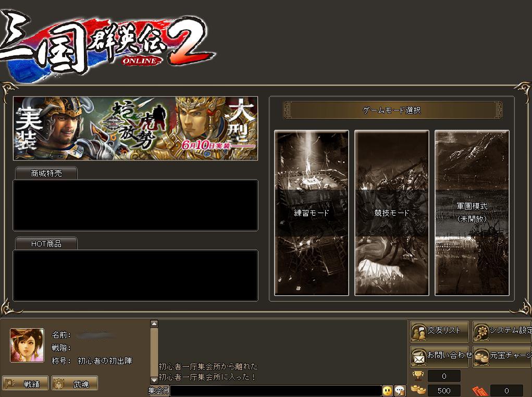Click the red ticket currency icon
Viewport: 532px width, 397px height.
pyautogui.click(x=479, y=391)
